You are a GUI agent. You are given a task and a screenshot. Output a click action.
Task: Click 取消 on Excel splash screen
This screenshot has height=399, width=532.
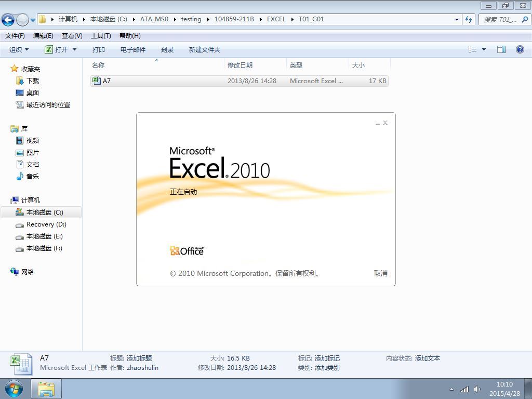tap(380, 273)
